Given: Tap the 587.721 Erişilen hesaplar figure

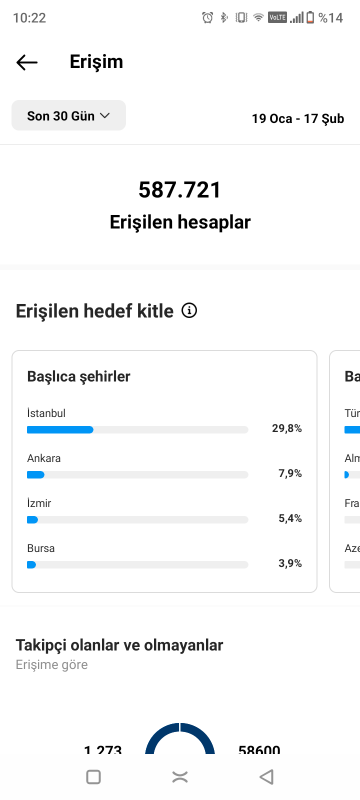Looking at the screenshot, I should [x=180, y=206].
